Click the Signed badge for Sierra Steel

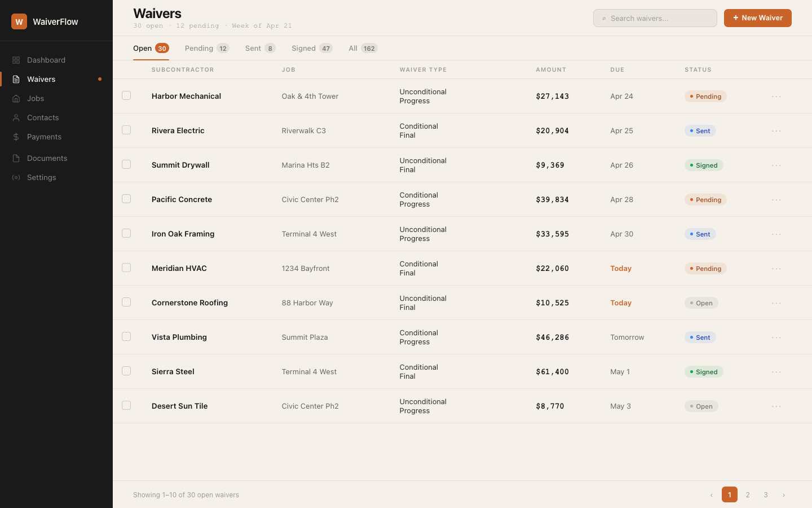click(x=704, y=372)
